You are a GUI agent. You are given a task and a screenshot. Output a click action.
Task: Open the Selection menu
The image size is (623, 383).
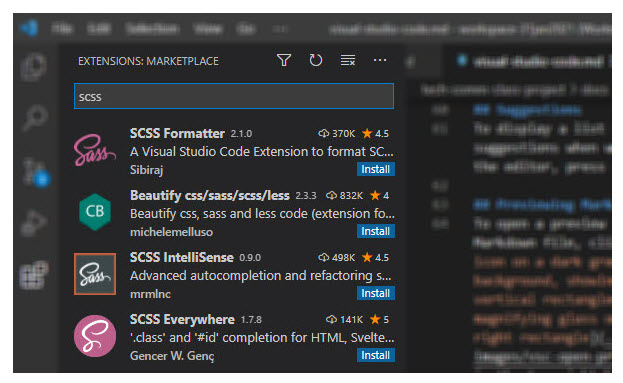click(x=152, y=29)
